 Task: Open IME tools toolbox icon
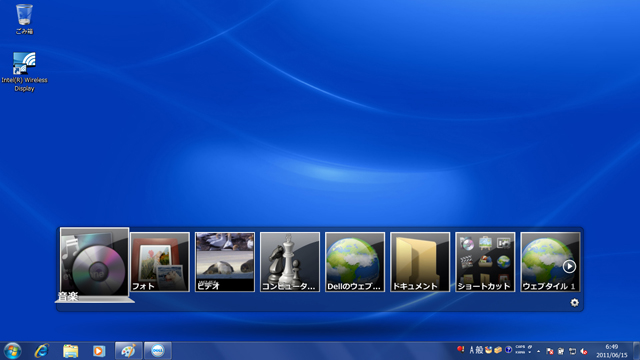click(498, 350)
